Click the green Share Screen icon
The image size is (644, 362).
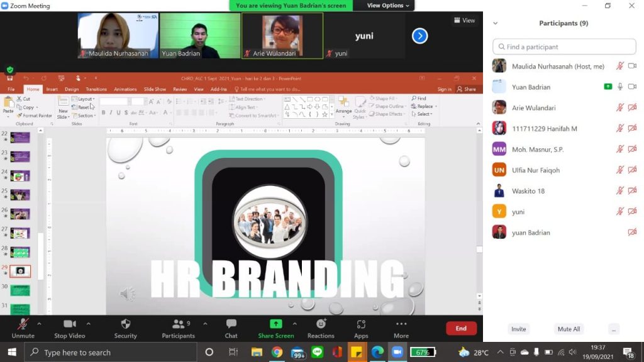click(275, 324)
